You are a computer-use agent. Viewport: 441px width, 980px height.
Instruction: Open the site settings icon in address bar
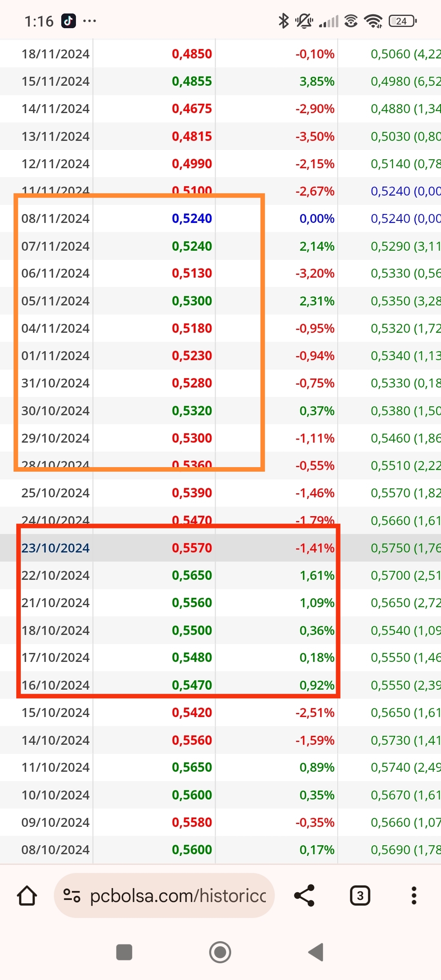tap(72, 896)
